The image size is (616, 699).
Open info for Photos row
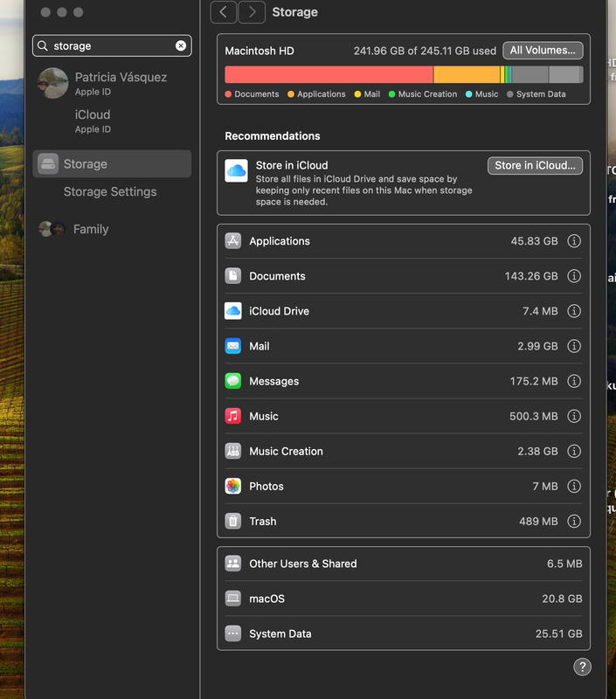coord(574,486)
